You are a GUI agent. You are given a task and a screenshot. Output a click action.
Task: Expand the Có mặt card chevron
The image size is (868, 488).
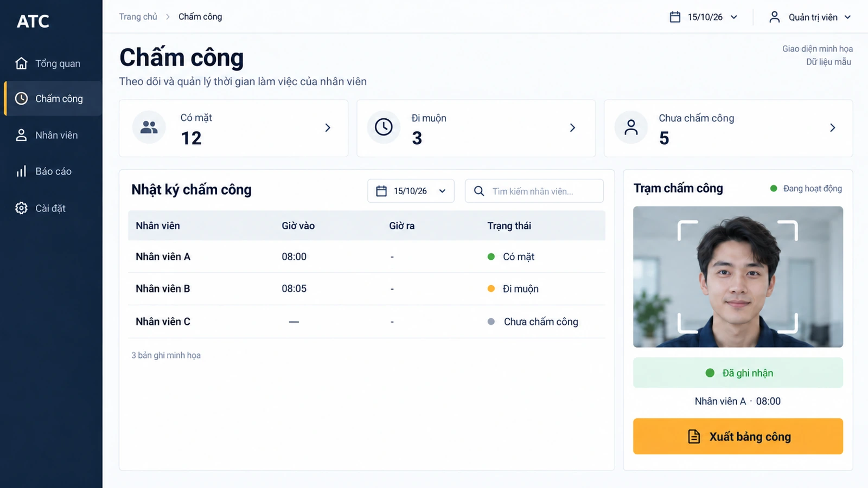[x=328, y=127]
